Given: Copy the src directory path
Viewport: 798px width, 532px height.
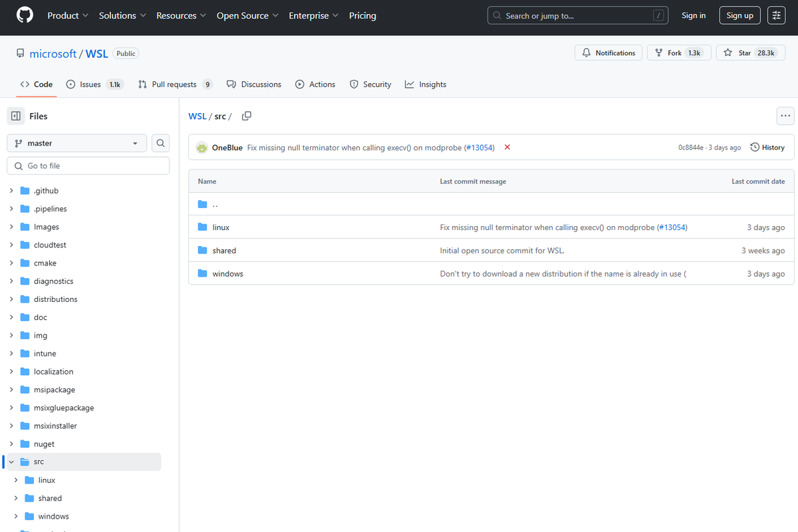Looking at the screenshot, I should pyautogui.click(x=246, y=116).
